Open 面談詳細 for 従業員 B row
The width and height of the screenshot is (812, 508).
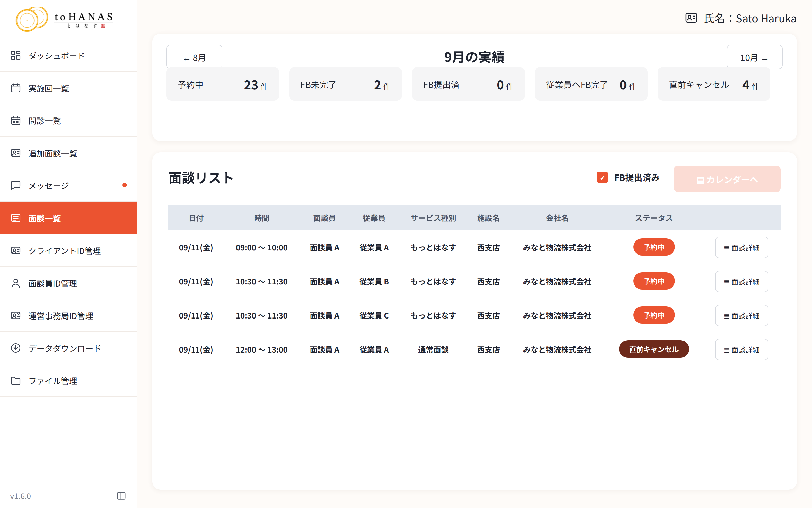741,281
